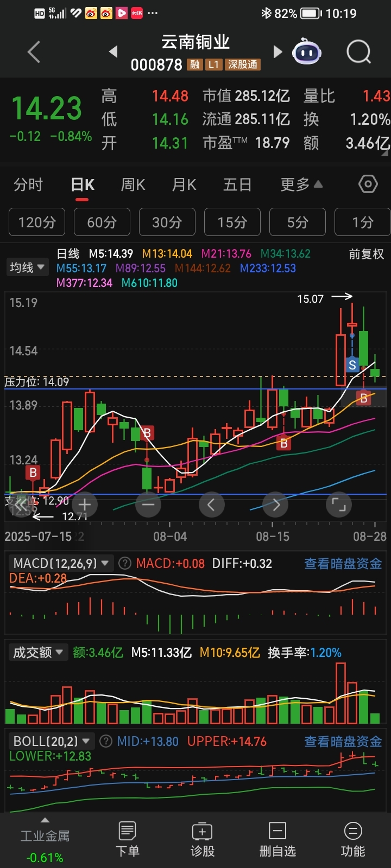The height and width of the screenshot is (868, 391).
Task: Switch to 五日 five-day tab
Action: (238, 185)
